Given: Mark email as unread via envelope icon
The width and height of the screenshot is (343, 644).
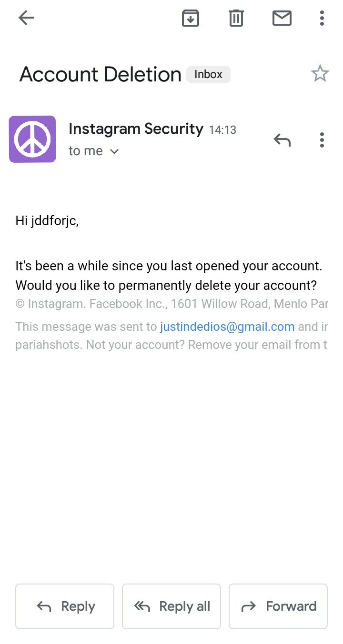Looking at the screenshot, I should (282, 18).
